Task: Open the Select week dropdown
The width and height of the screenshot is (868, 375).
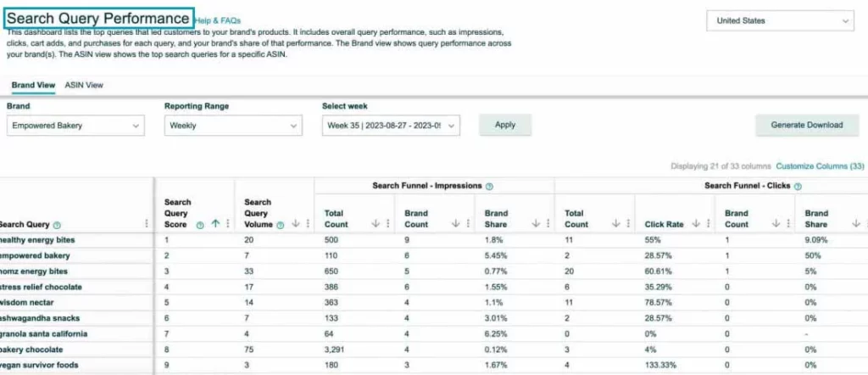Action: coord(391,126)
